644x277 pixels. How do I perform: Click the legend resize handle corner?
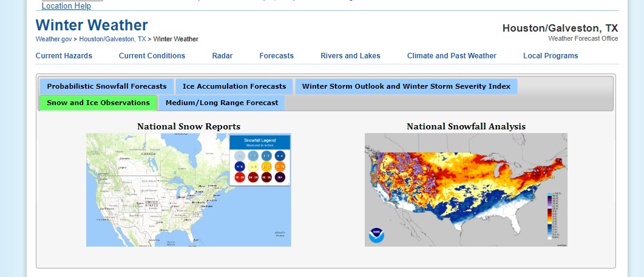288,183
